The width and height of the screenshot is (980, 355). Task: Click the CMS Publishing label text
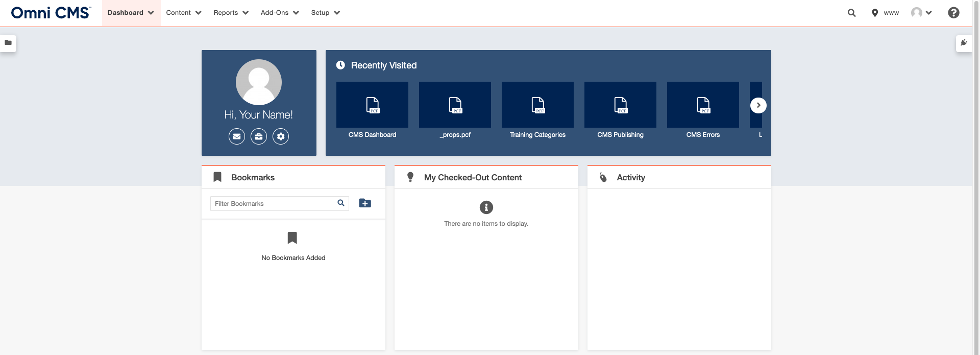pyautogui.click(x=620, y=135)
